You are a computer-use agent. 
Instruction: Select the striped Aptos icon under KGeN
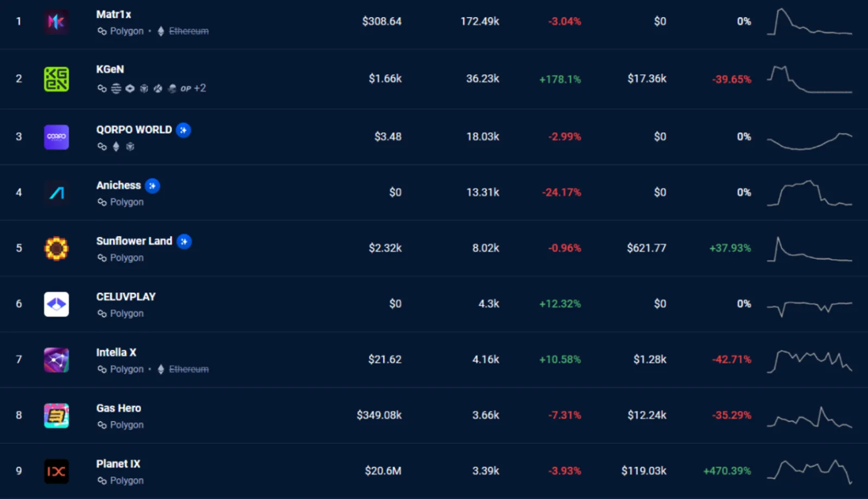[x=116, y=88]
